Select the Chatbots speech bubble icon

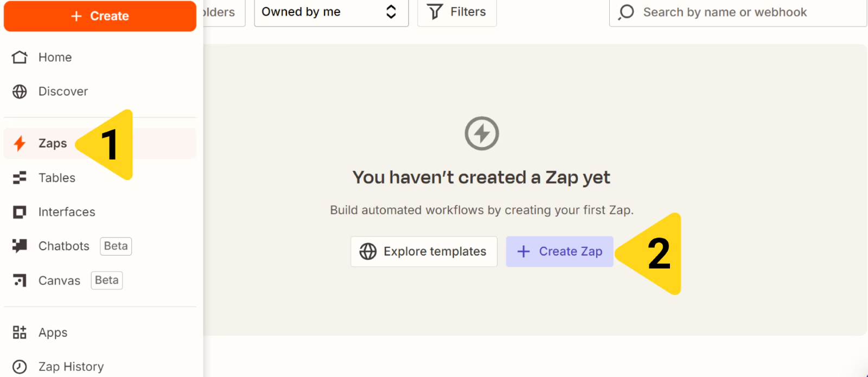[20, 246]
